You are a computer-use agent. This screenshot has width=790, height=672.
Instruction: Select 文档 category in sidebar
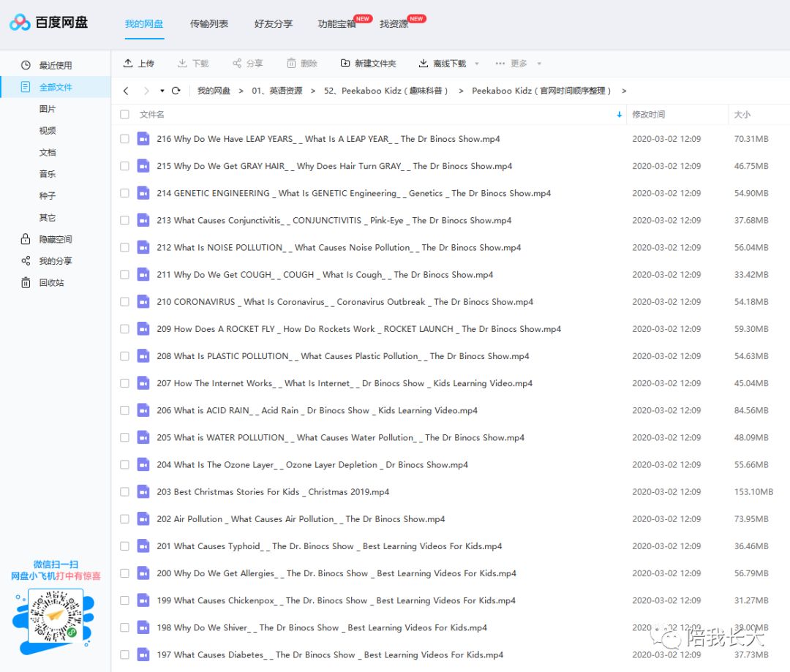click(x=48, y=152)
